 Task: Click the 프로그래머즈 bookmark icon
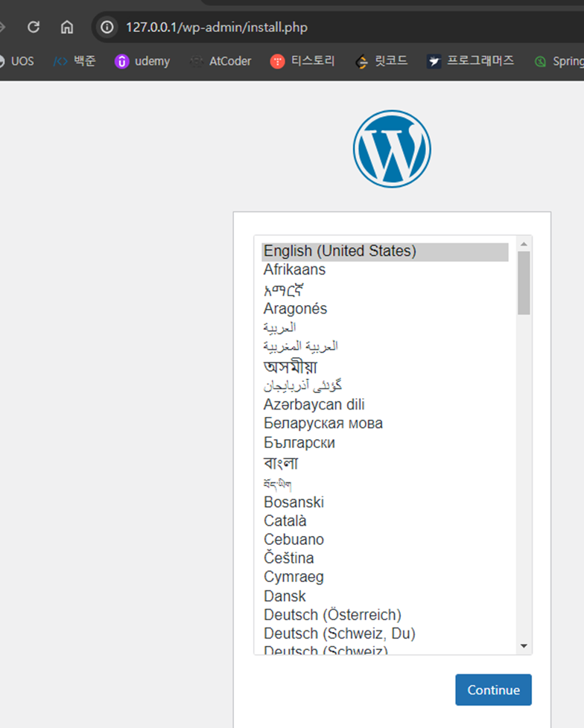(434, 61)
